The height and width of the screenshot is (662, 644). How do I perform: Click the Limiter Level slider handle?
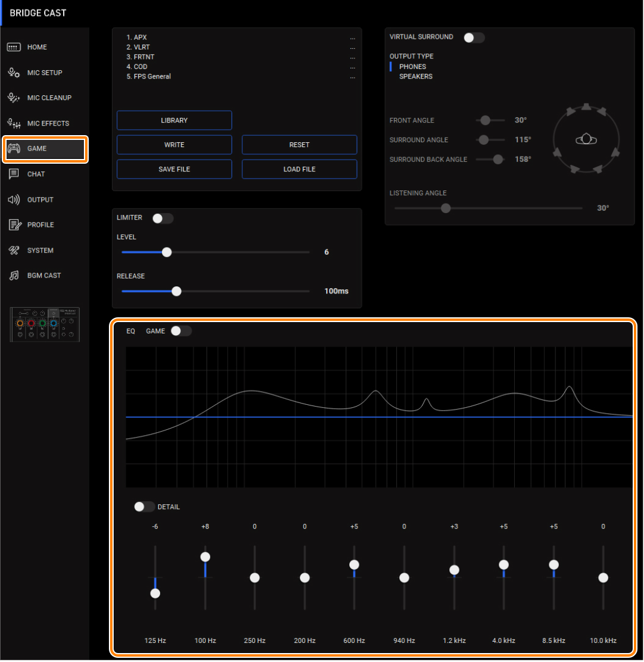[x=167, y=252]
